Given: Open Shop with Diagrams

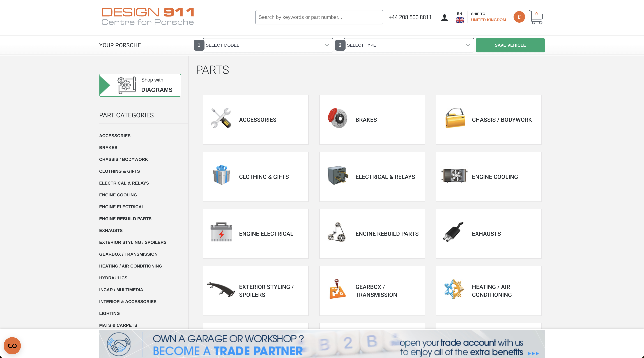Looking at the screenshot, I should [140, 85].
